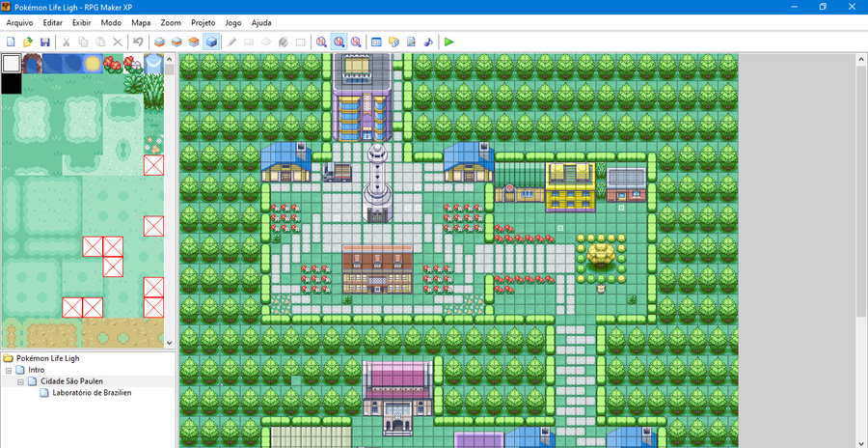Click the yellow building on the map
This screenshot has width=868, height=448.
coord(570,186)
